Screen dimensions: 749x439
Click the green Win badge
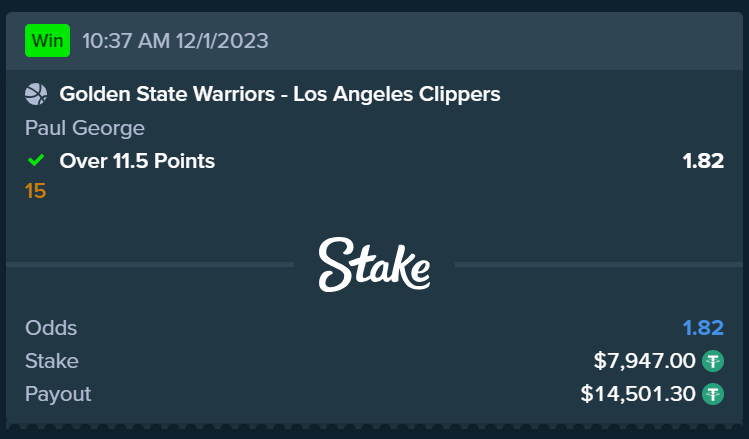tap(47, 41)
